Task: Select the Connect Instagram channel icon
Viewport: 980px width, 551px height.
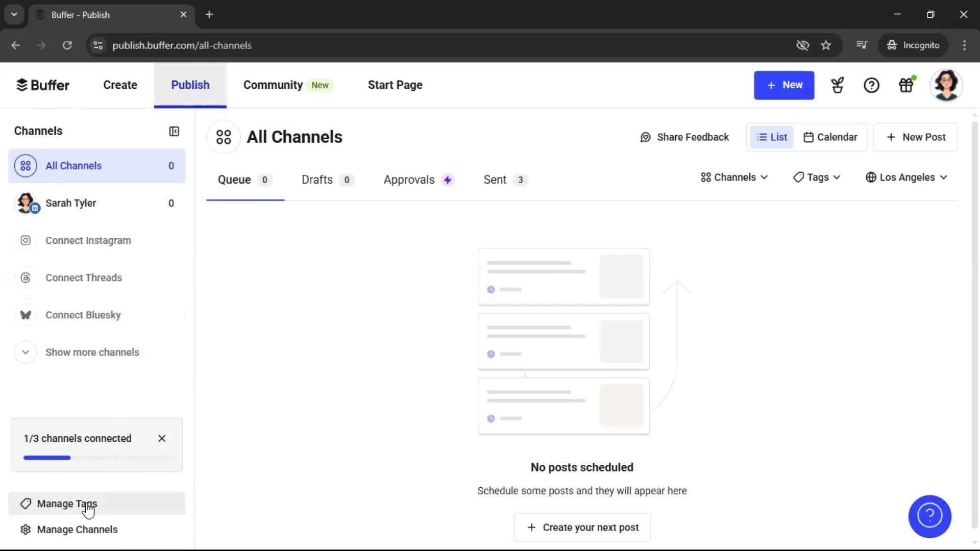Action: point(26,240)
